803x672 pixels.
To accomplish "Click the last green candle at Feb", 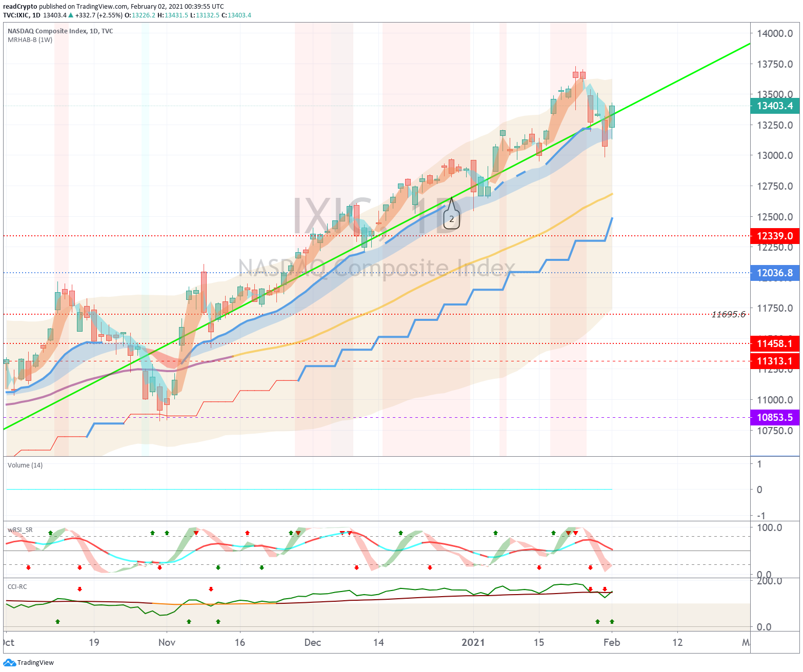I will click(x=612, y=116).
